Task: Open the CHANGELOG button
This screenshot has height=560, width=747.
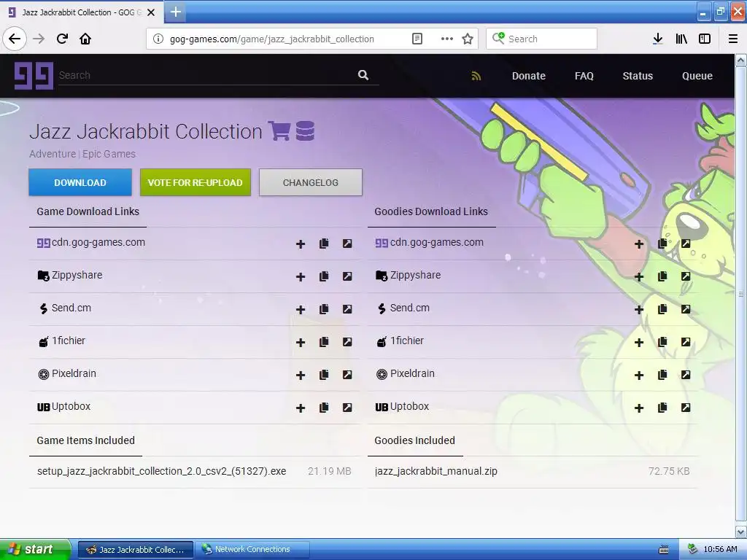Action: coord(311,182)
